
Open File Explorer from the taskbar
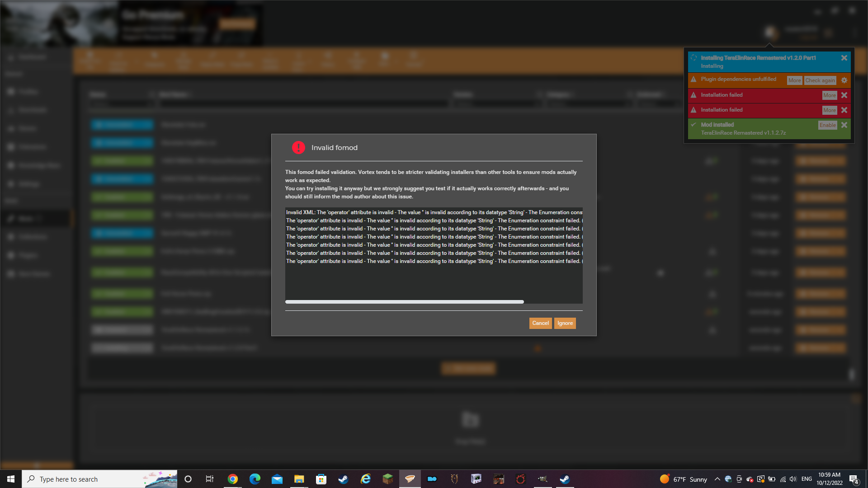pos(299,479)
